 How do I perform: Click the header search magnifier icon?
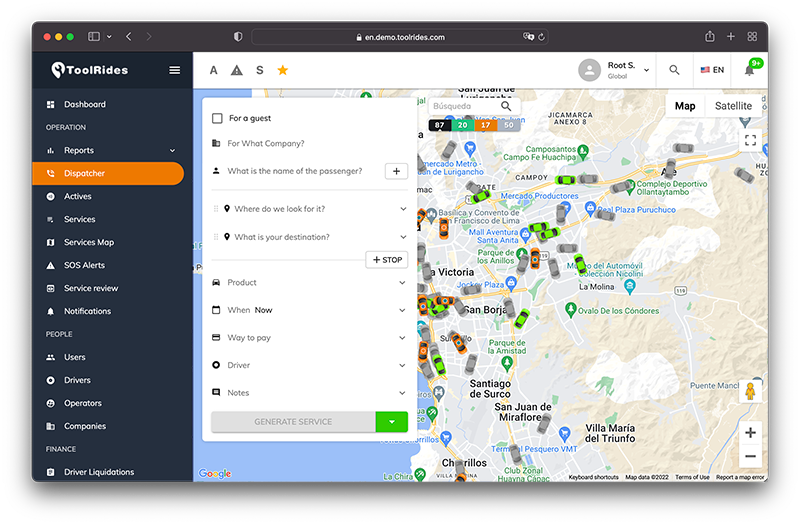click(674, 70)
